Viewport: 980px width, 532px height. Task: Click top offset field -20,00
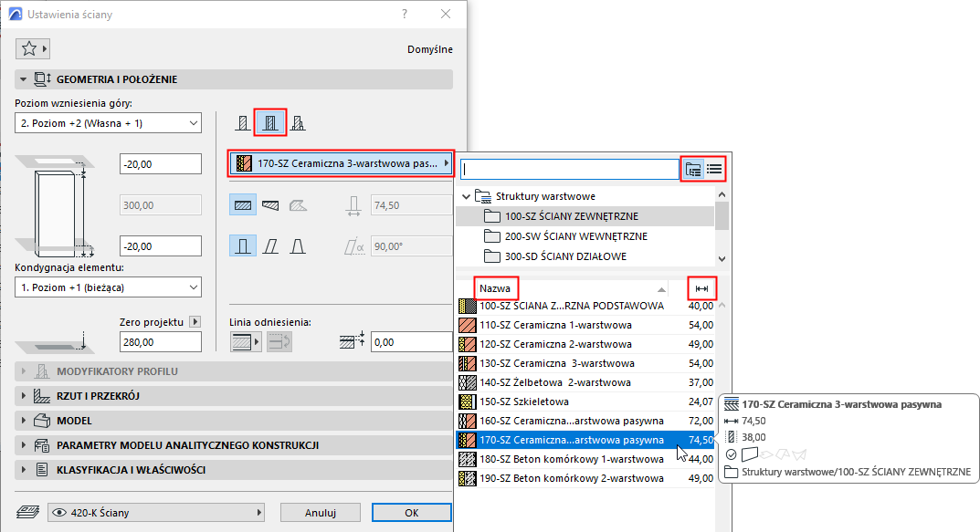161,164
